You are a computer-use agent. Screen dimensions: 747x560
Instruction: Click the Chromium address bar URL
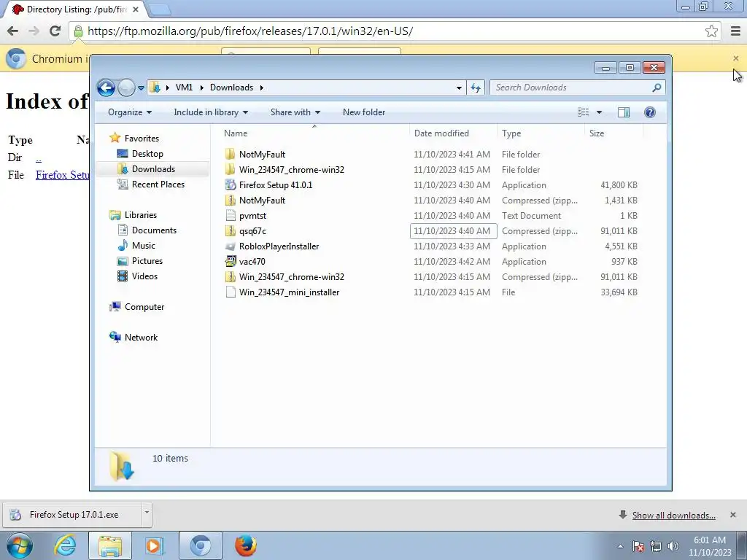(250, 31)
